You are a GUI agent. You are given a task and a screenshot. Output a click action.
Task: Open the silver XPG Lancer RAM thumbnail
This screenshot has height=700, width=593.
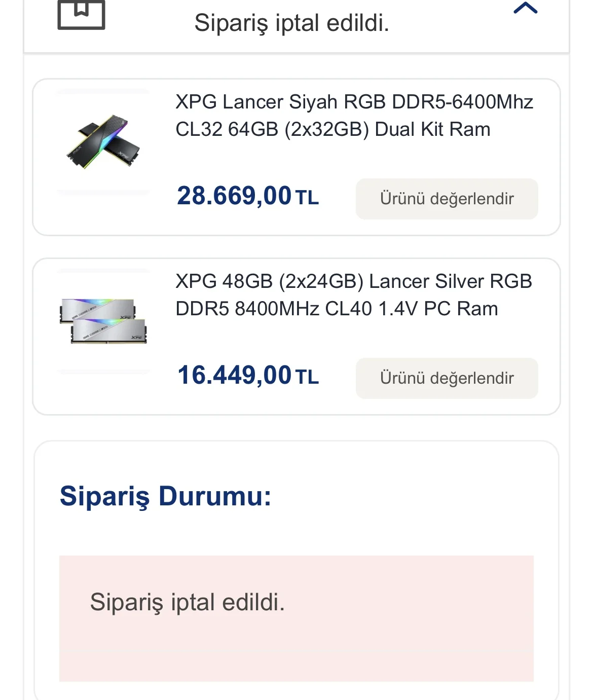tap(103, 321)
